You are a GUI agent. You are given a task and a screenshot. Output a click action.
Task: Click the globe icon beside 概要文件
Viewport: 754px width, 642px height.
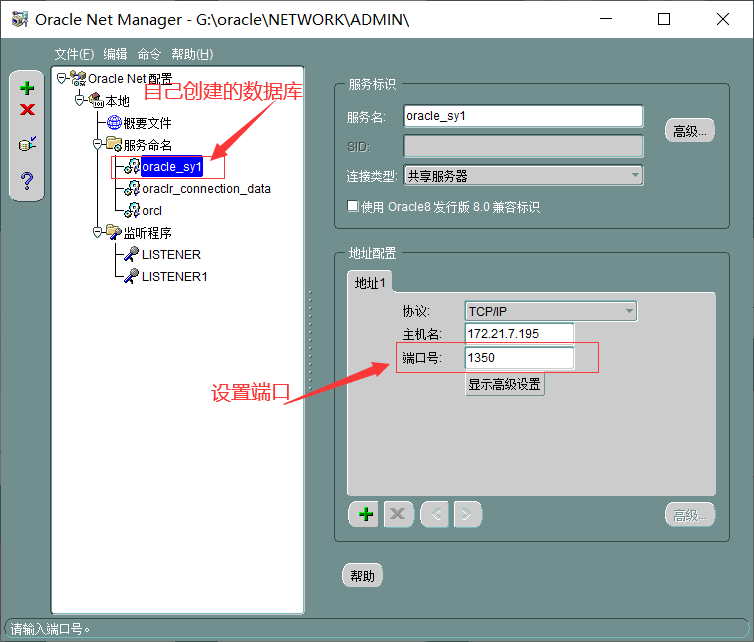114,123
